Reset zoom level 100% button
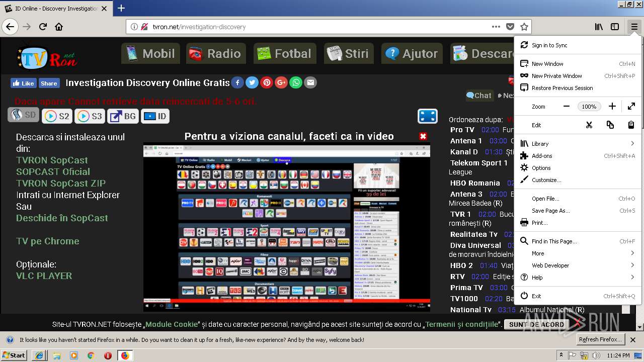The image size is (644, 362). tap(589, 107)
